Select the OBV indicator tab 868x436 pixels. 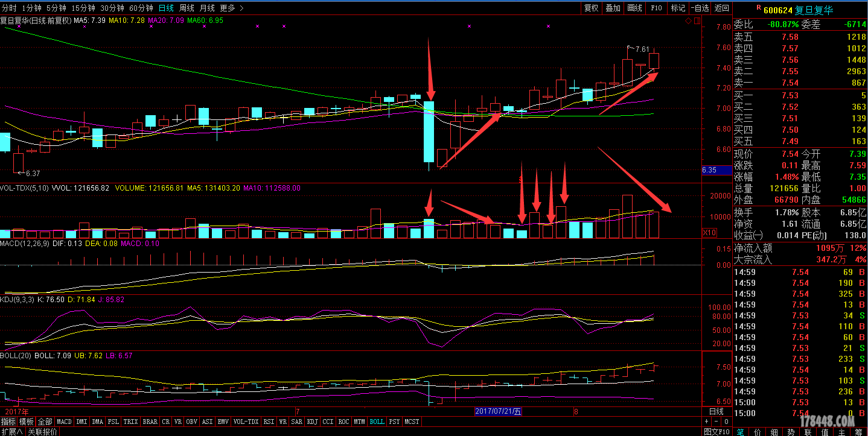coord(193,422)
